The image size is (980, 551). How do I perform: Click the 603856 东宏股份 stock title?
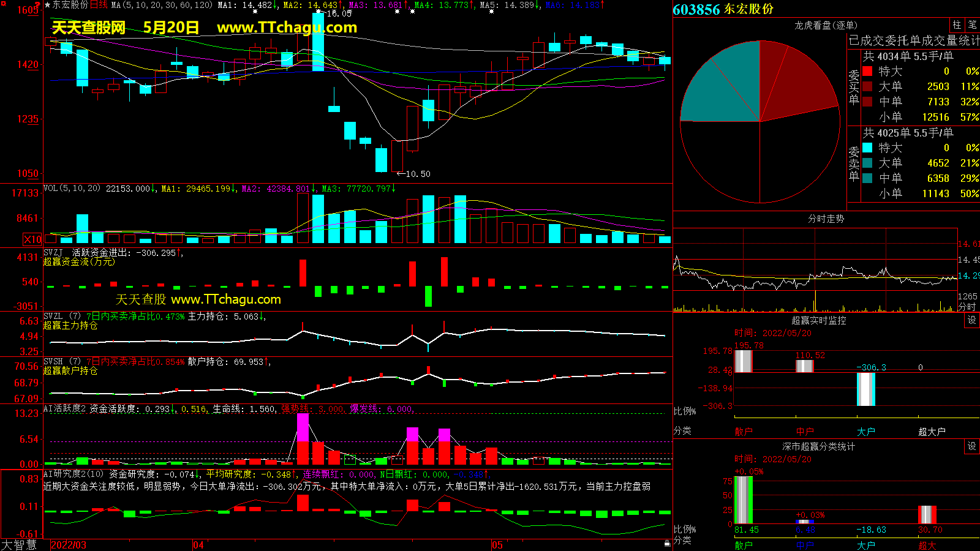[723, 9]
